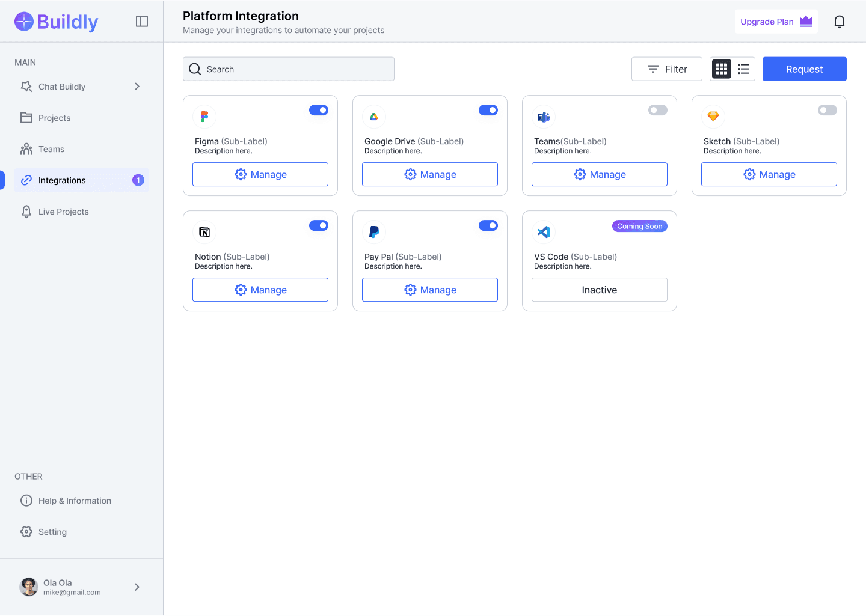Click the Coming Soon badge
Viewport: 866px width, 616px height.
tap(640, 226)
